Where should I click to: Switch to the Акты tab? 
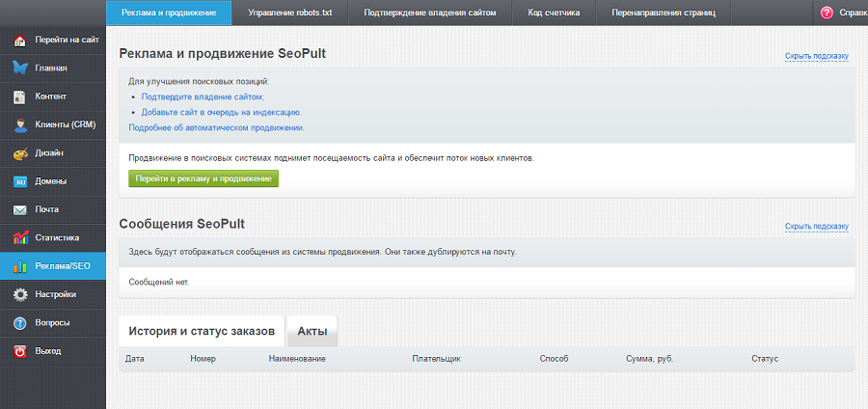(312, 332)
